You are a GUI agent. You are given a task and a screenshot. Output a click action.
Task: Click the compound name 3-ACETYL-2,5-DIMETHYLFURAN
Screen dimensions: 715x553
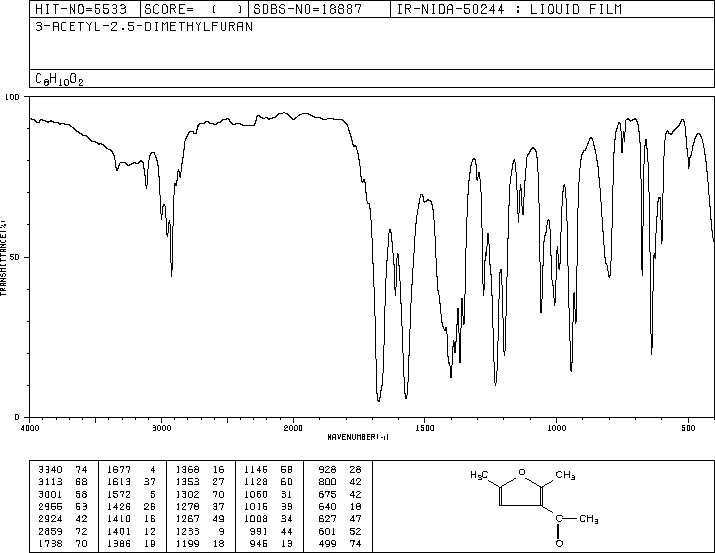tap(144, 27)
